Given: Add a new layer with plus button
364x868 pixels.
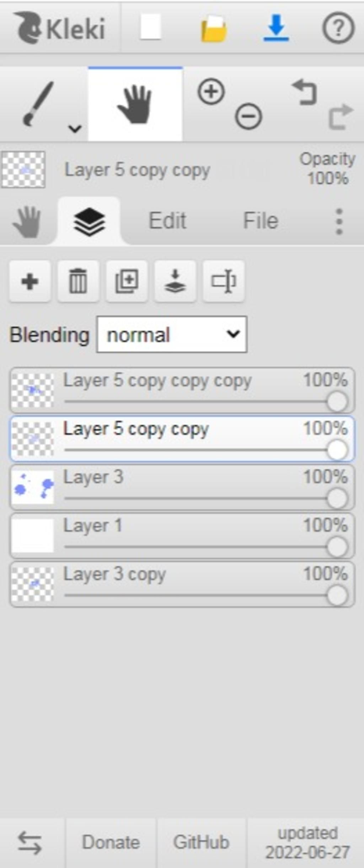Looking at the screenshot, I should click(30, 281).
